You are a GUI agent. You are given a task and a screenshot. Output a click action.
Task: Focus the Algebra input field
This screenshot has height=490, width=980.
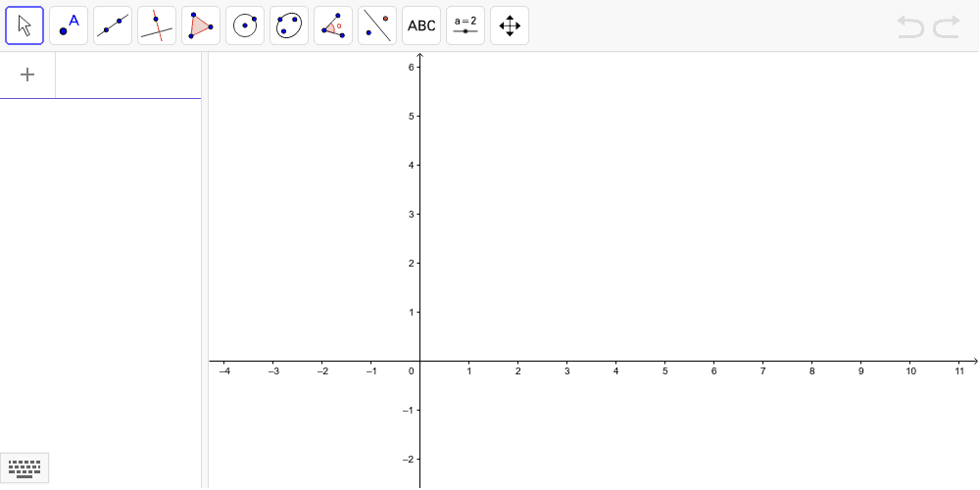(x=128, y=75)
